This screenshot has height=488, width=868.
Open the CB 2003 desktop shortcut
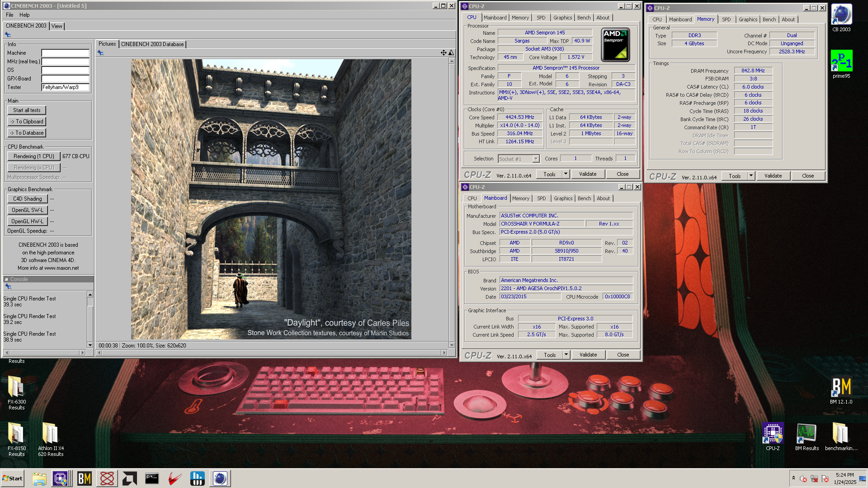(x=841, y=18)
